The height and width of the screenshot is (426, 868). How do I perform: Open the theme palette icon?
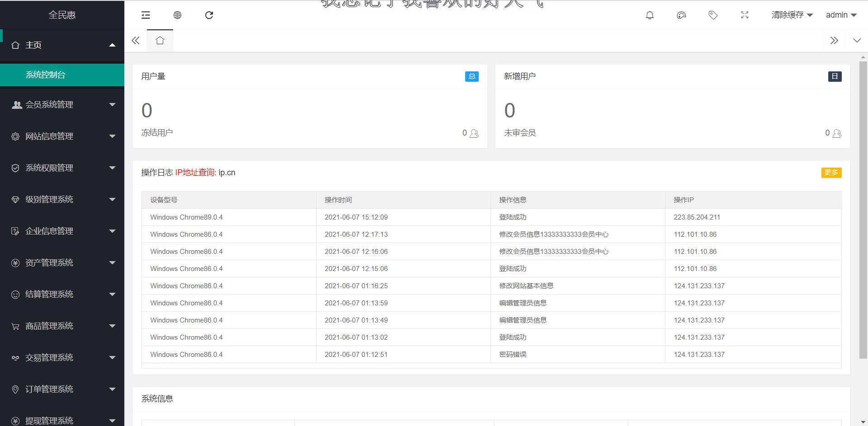[x=681, y=15]
